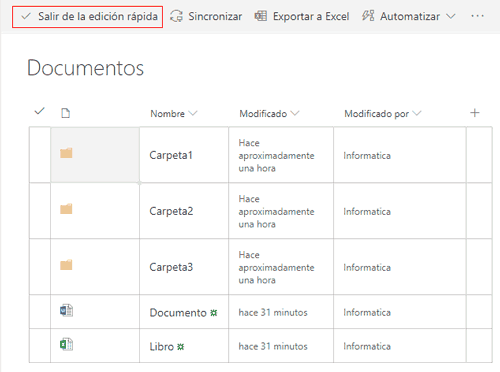Expand the Automatizar dropdown chevron
Image resolution: width=500 pixels, height=372 pixels.
[451, 16]
